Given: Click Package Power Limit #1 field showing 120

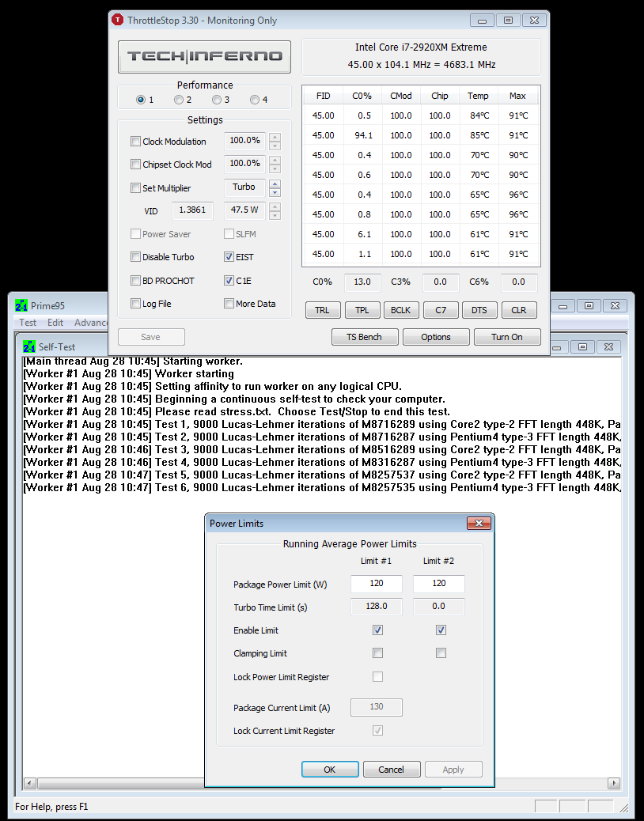Looking at the screenshot, I should point(376,584).
